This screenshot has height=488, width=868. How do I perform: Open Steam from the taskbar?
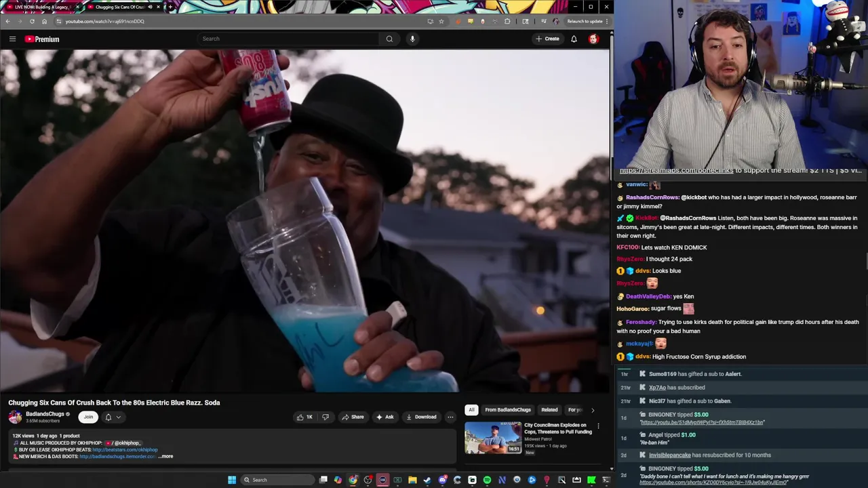[x=427, y=480]
